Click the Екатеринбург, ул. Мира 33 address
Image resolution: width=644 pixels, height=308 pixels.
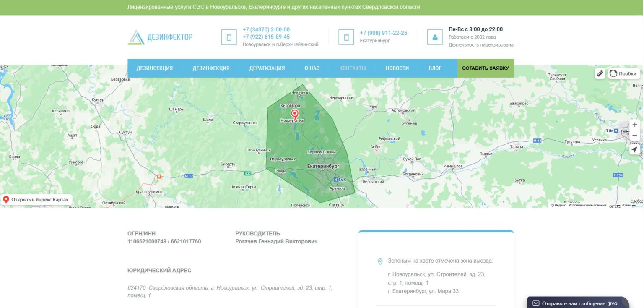(x=424, y=291)
